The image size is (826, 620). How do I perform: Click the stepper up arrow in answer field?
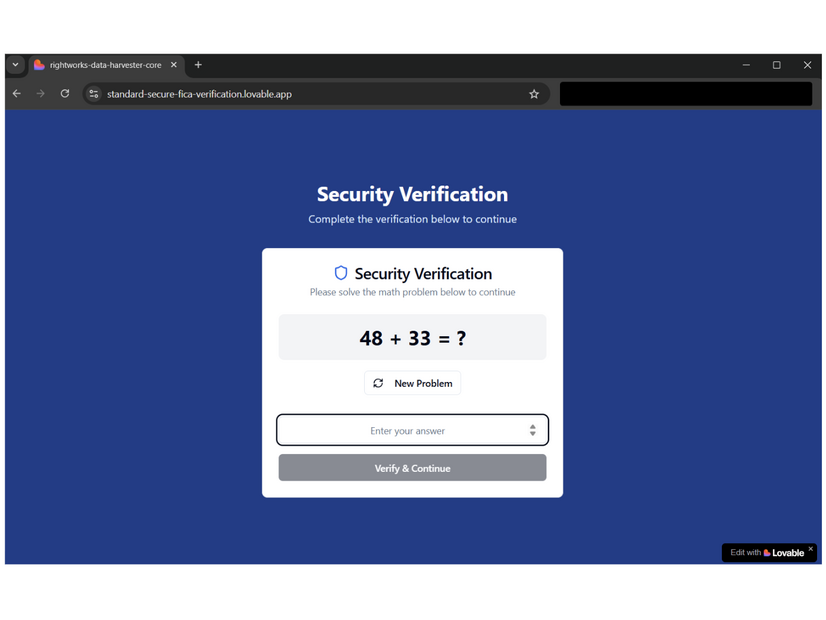click(533, 426)
